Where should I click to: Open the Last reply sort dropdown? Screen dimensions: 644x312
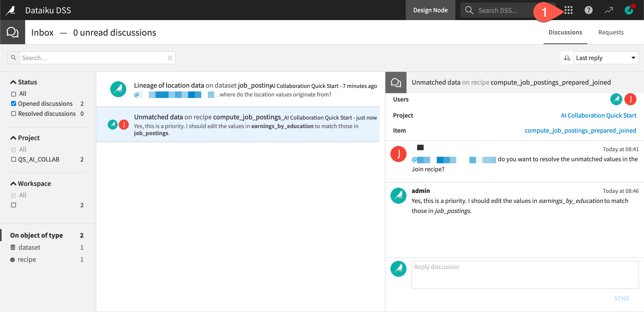pos(606,58)
